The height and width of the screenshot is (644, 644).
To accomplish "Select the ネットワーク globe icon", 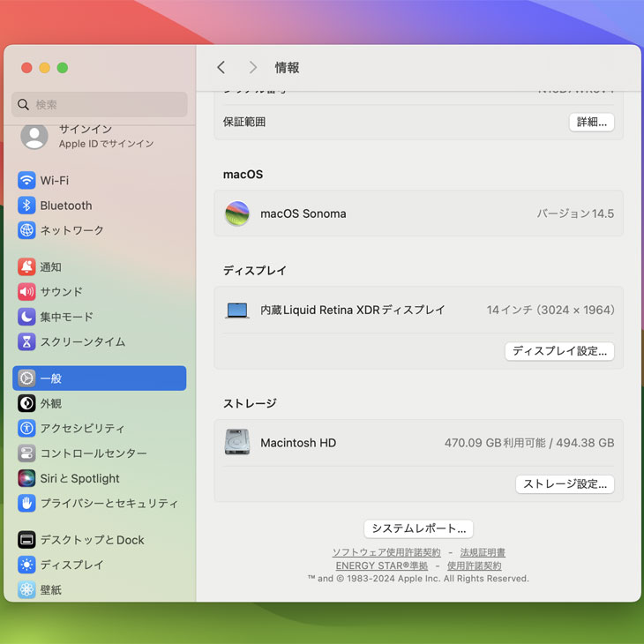I will (26, 230).
